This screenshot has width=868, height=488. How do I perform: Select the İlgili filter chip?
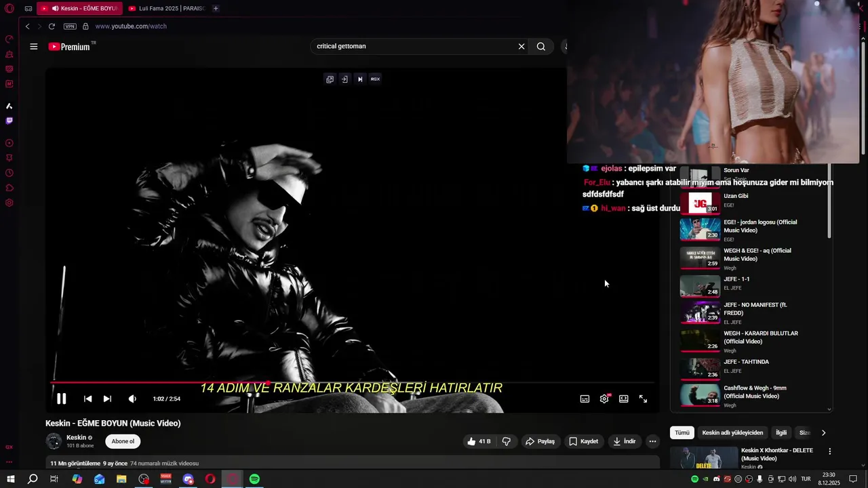[781, 432]
